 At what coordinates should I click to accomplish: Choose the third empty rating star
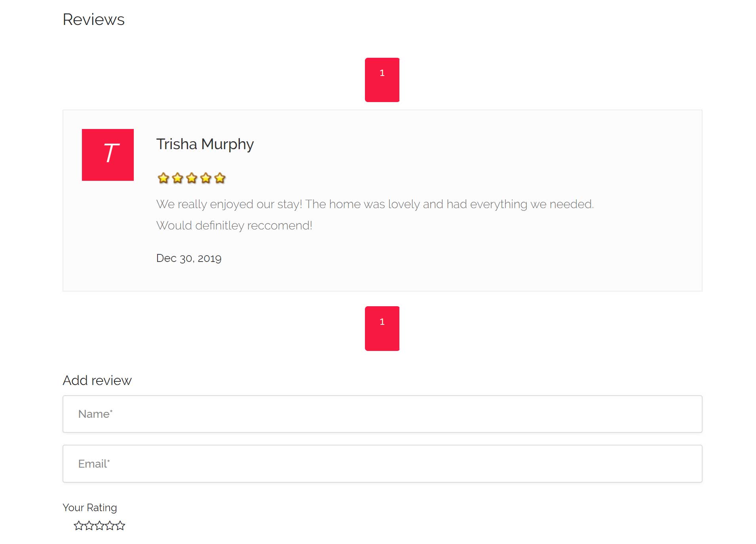pyautogui.click(x=99, y=526)
